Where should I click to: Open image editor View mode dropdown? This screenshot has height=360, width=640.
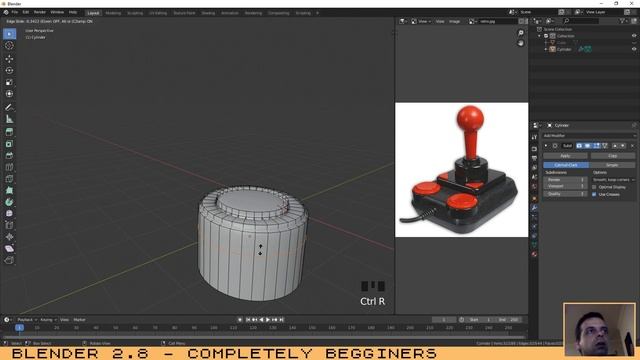tap(422, 21)
